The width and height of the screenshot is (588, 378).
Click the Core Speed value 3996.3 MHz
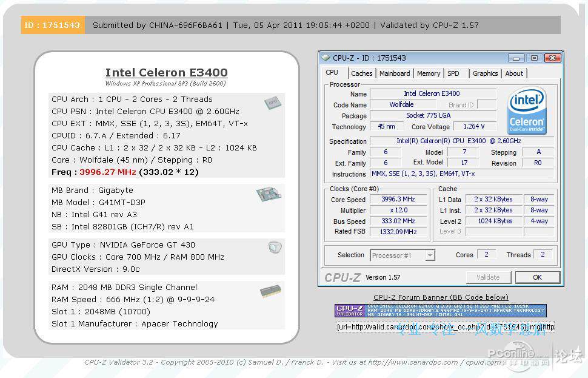[x=399, y=200]
